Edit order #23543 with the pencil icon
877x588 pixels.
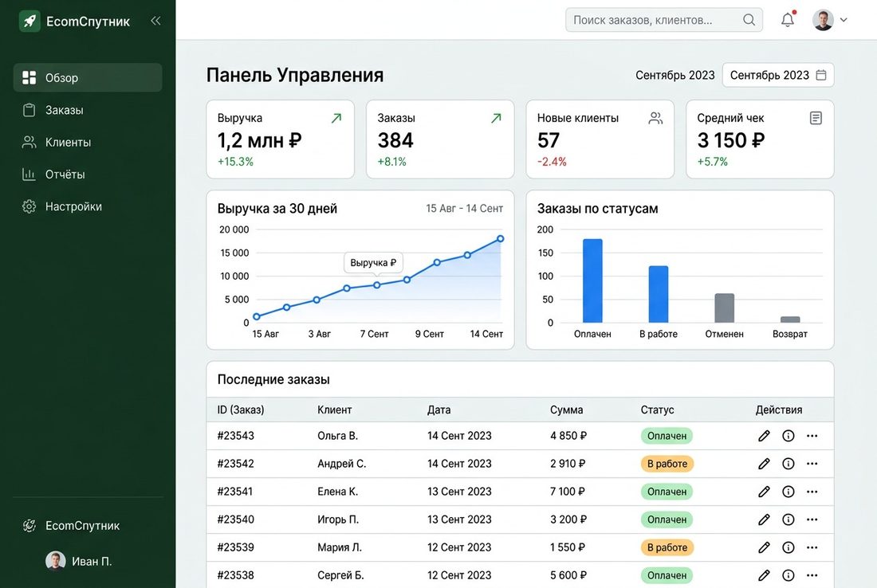[764, 436]
